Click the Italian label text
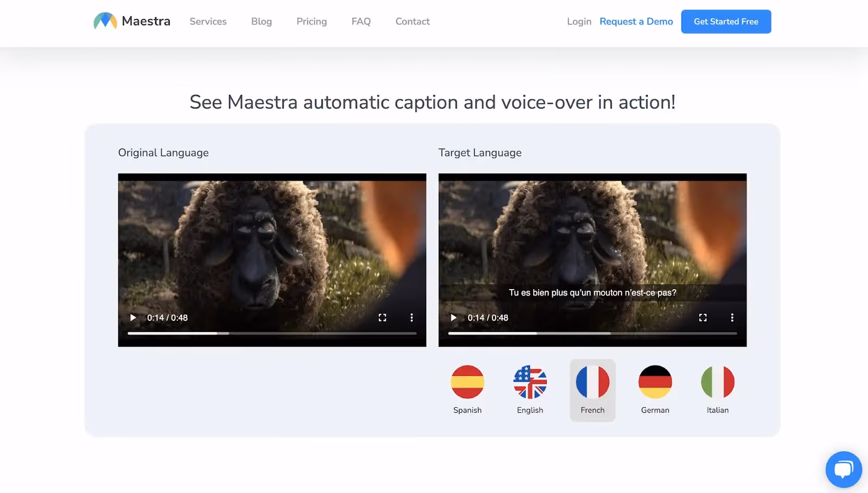This screenshot has height=493, width=868. point(718,410)
